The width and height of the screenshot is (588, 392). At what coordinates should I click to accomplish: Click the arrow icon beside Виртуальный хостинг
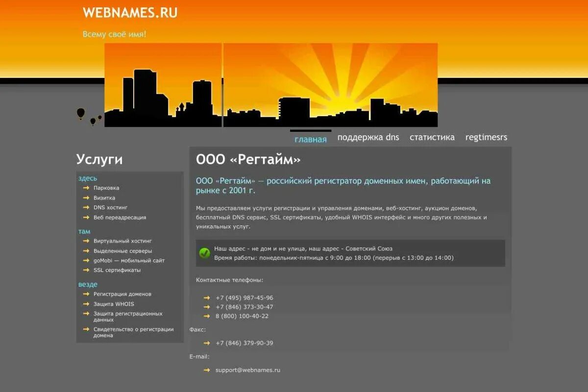86,241
